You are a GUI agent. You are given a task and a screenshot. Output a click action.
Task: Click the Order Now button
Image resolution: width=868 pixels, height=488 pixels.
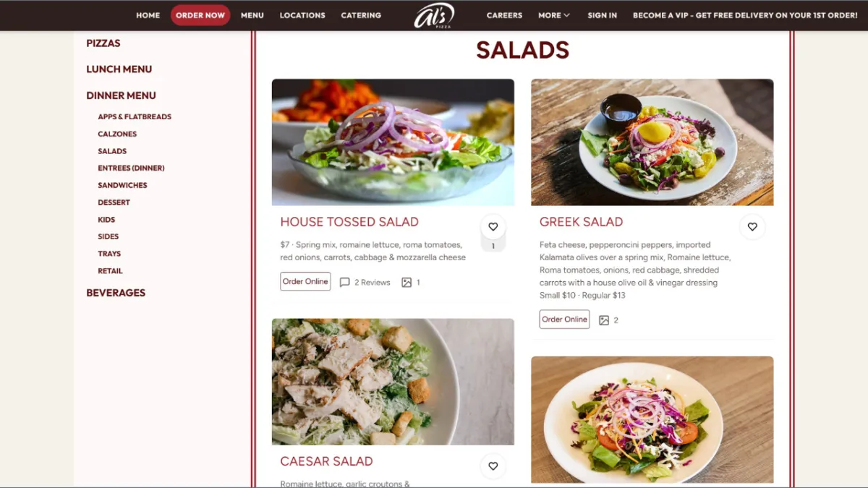tap(200, 15)
